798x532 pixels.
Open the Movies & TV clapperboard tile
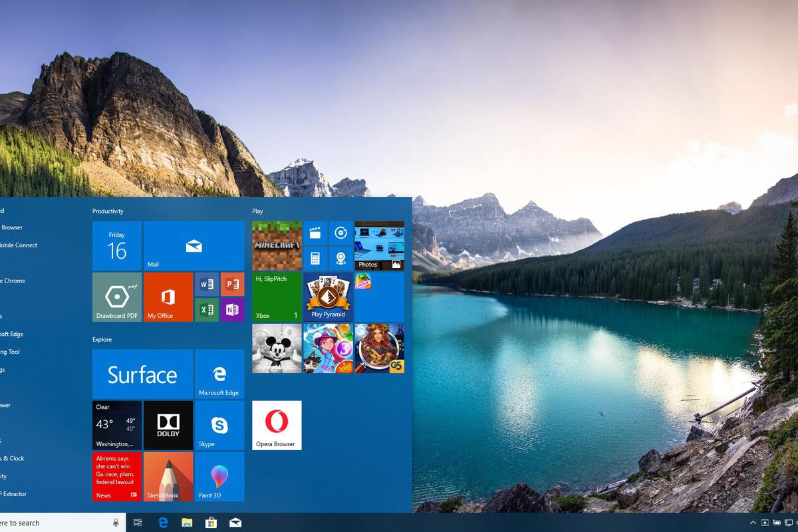coord(315,233)
